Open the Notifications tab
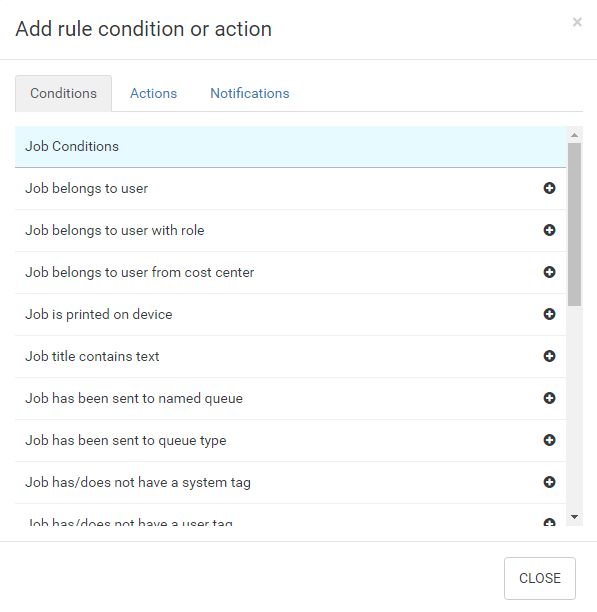 [x=250, y=93]
